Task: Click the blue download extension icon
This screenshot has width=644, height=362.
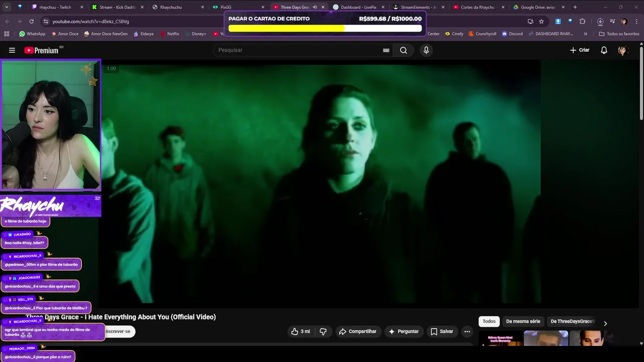Action: coord(558,22)
